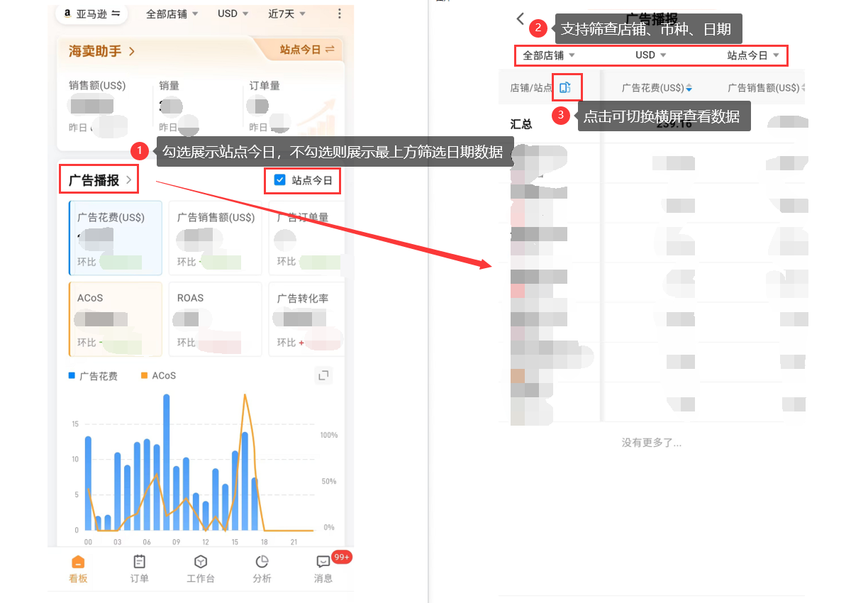The image size is (868, 603).
Task: Open the 近7天 date range dropdown
Action: click(x=286, y=13)
